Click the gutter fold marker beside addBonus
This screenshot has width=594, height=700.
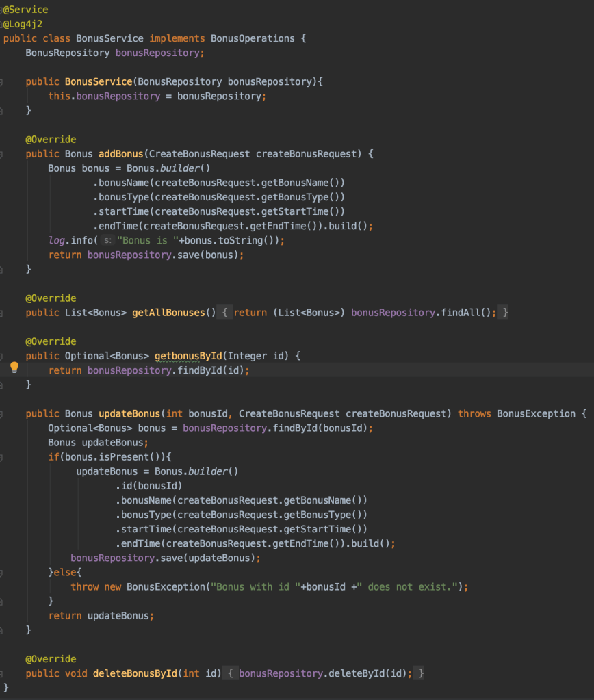tap(2, 154)
